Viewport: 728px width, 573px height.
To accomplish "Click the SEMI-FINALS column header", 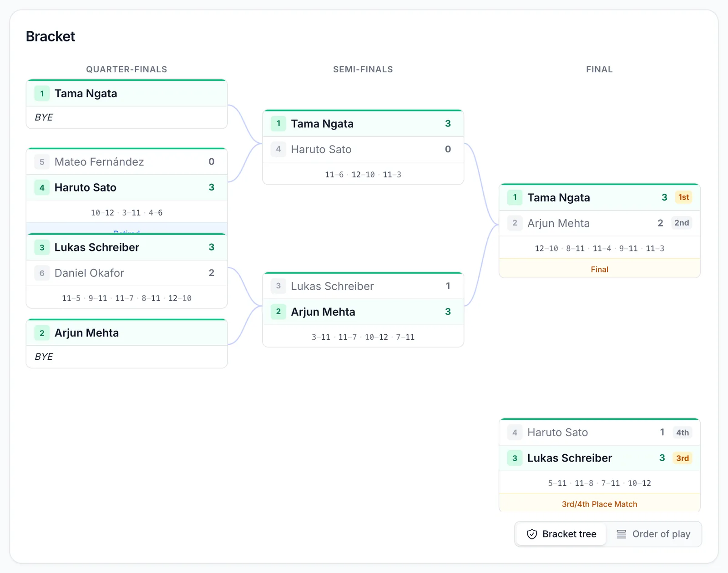I will coord(363,69).
